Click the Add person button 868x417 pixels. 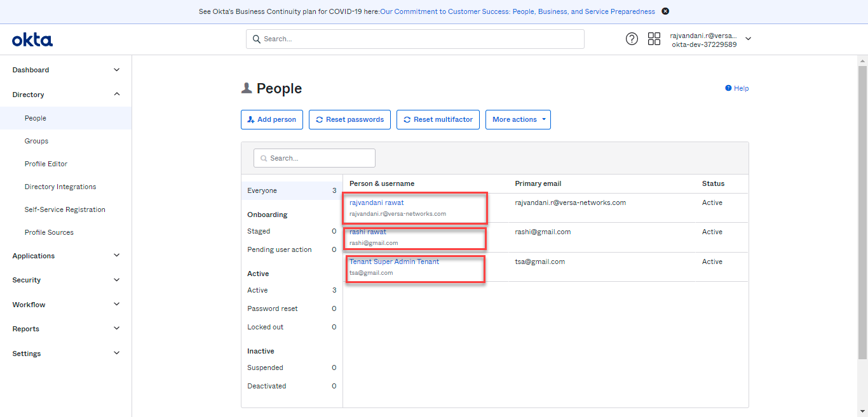[272, 119]
